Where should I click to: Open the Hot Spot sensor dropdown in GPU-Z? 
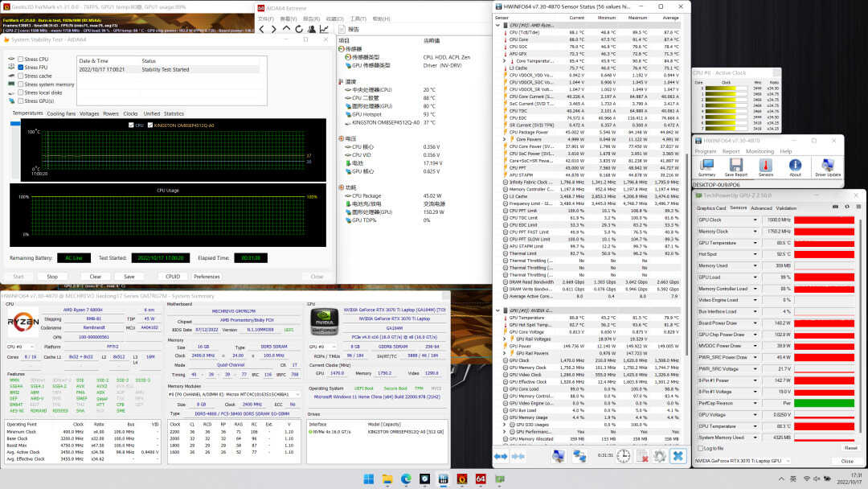click(x=755, y=254)
